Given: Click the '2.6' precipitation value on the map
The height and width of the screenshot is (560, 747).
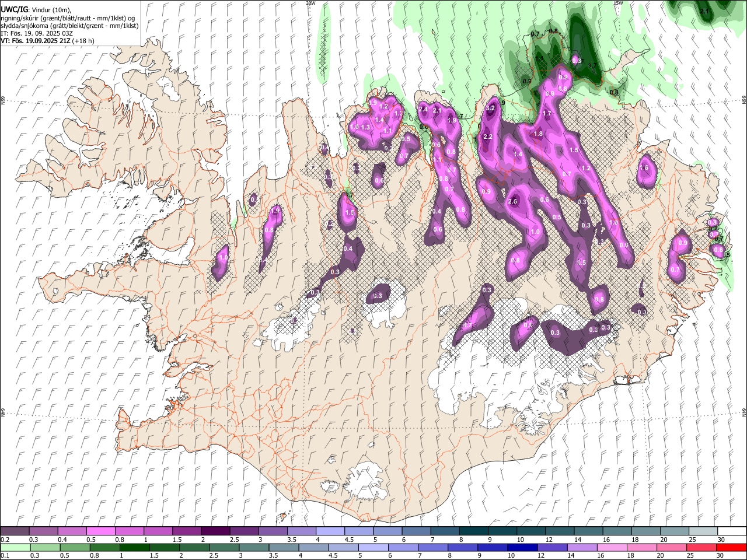Looking at the screenshot, I should [513, 202].
